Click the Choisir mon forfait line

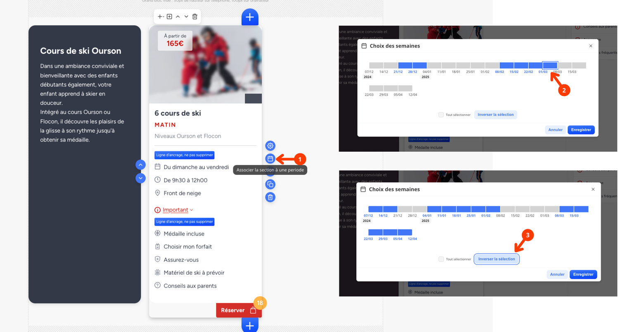point(187,247)
